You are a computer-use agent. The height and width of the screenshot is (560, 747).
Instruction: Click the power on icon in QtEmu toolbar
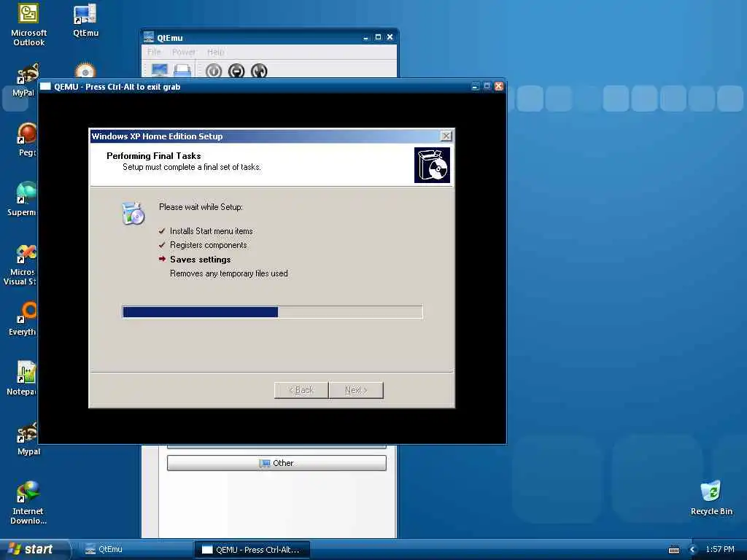214,71
